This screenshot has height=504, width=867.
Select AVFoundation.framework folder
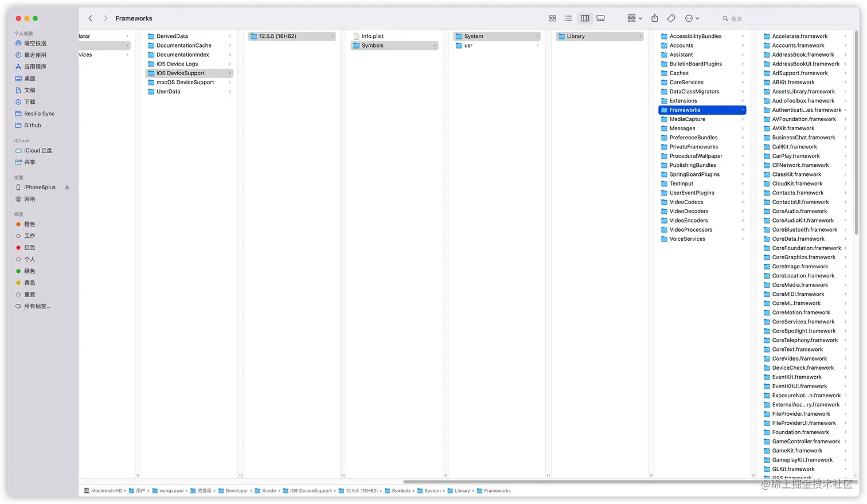pos(805,119)
